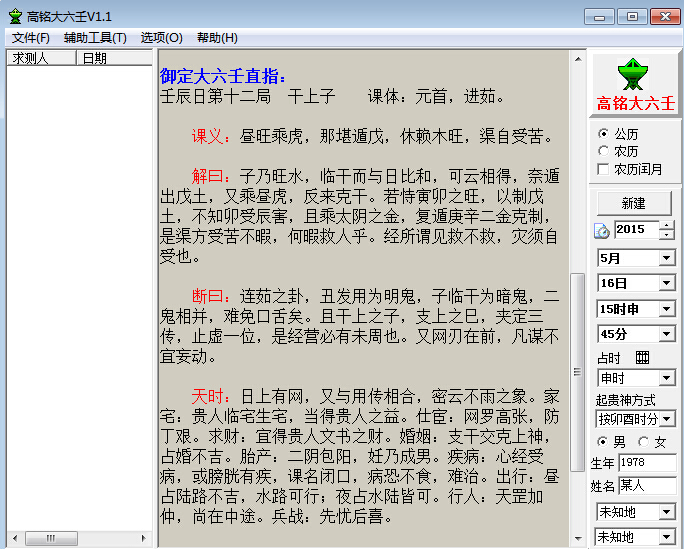Click the 姓名 某人 input field
Screen dimensions: 684x549
click(647, 485)
